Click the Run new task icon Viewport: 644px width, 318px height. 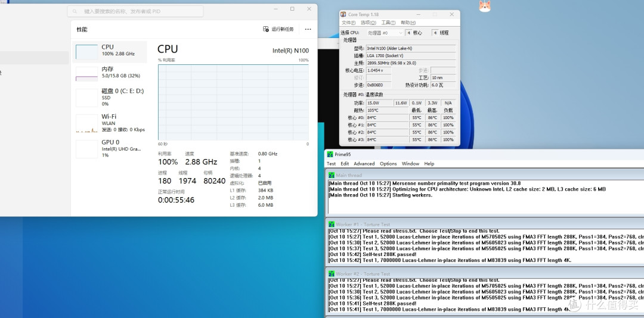point(266,29)
